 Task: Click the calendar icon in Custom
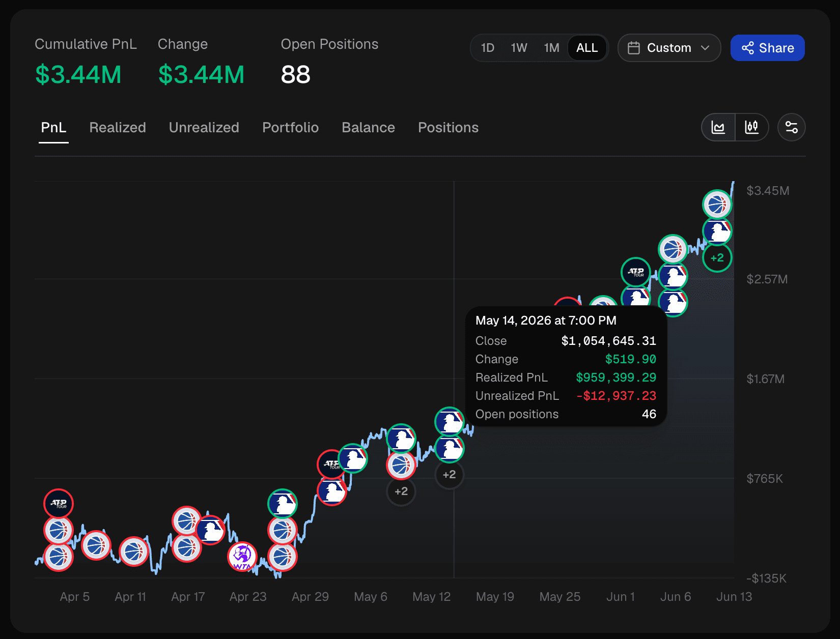tap(634, 48)
